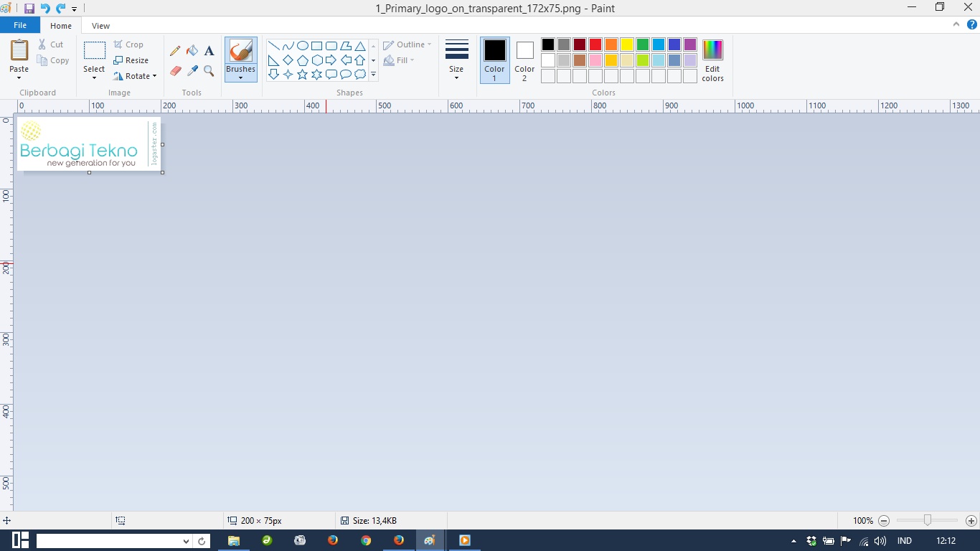Activate the Text tool
The image size is (980, 551).
(209, 51)
